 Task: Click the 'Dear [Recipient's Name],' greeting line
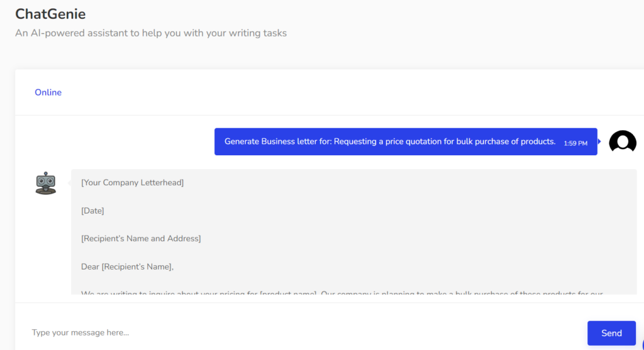click(127, 266)
